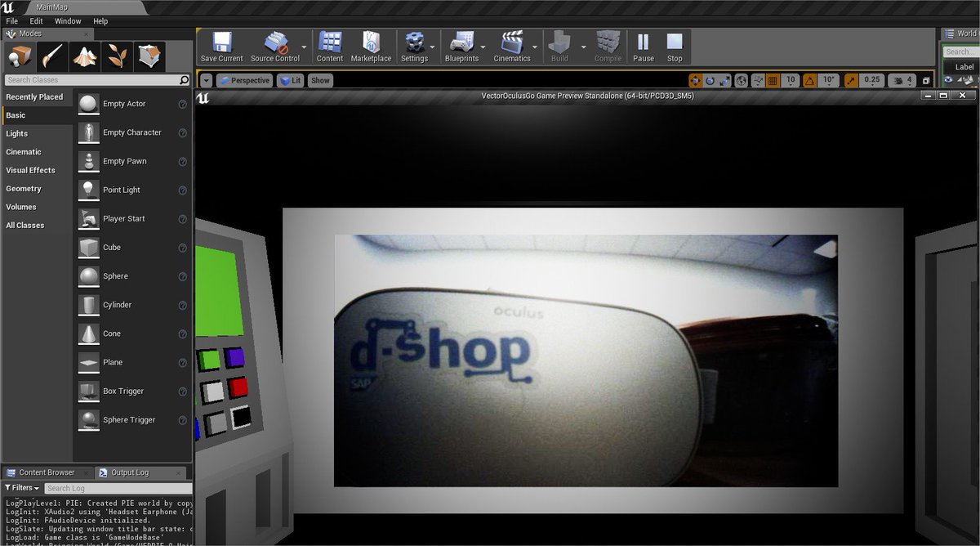Click the help icon beside Point Light

[x=183, y=190]
